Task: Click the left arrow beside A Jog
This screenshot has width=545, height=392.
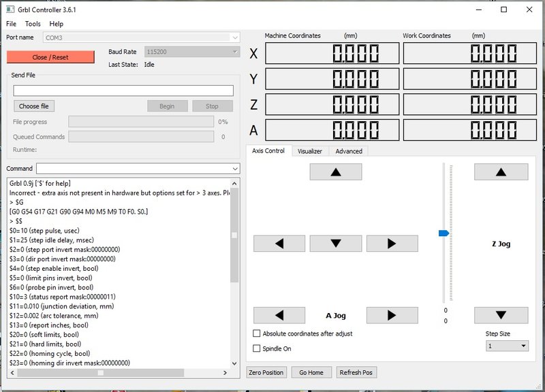Action: click(x=279, y=315)
